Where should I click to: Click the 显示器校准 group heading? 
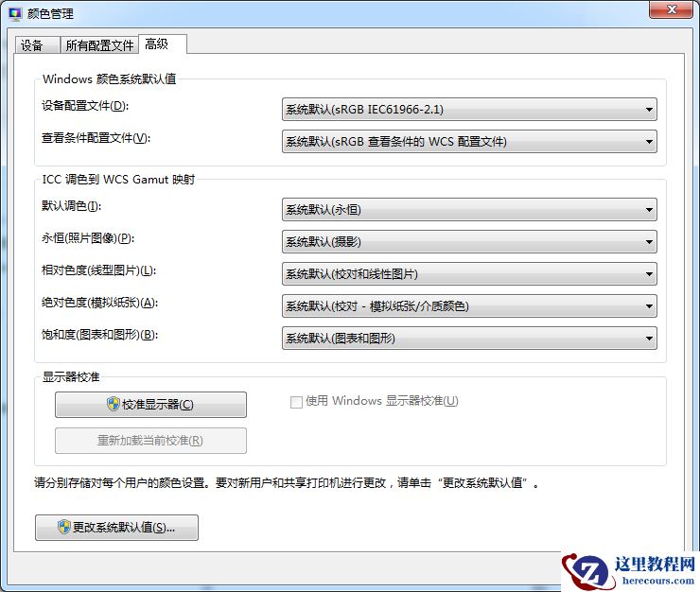71,376
